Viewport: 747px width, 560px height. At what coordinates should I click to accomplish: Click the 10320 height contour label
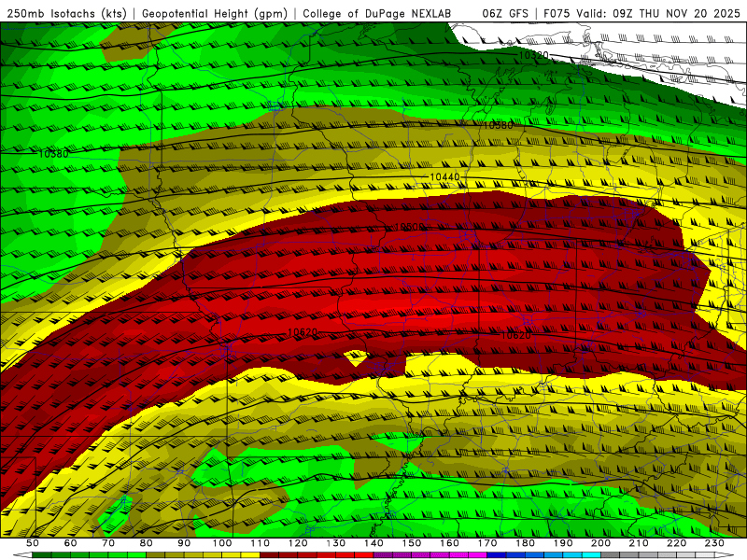[533, 55]
